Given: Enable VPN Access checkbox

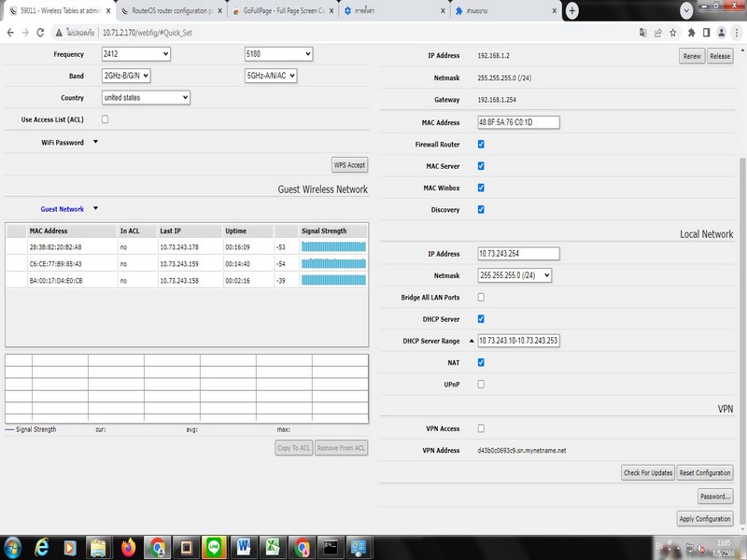Looking at the screenshot, I should (481, 428).
